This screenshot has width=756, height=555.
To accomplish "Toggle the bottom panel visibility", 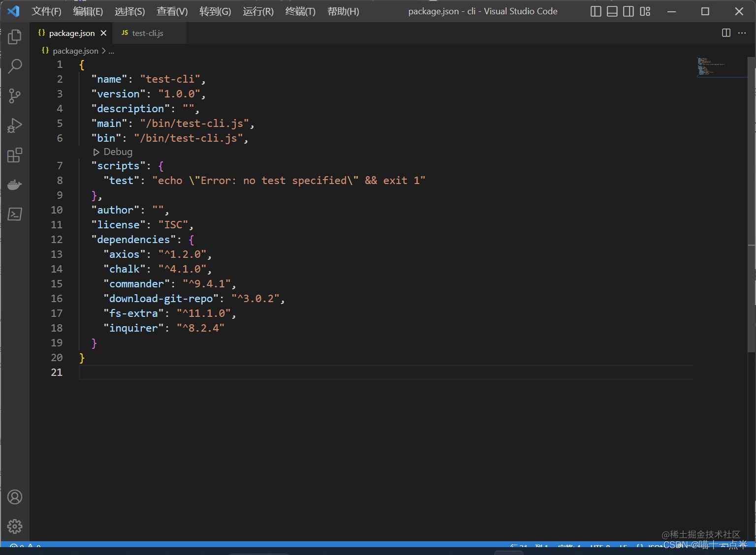I will [x=612, y=11].
